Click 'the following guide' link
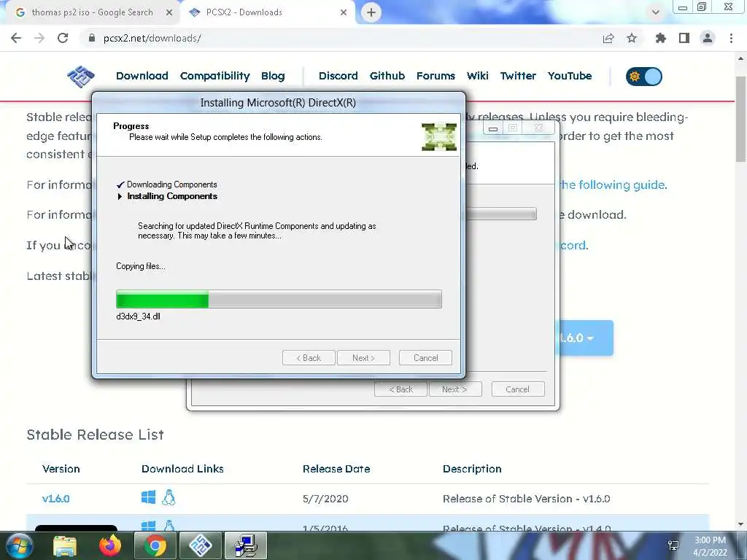Viewport: 747px width, 560px height. point(613,184)
